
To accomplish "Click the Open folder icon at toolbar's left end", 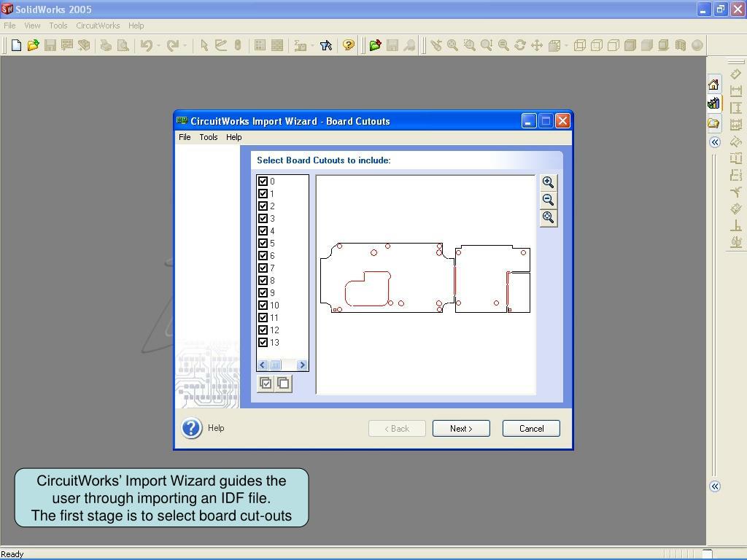I will (x=33, y=45).
